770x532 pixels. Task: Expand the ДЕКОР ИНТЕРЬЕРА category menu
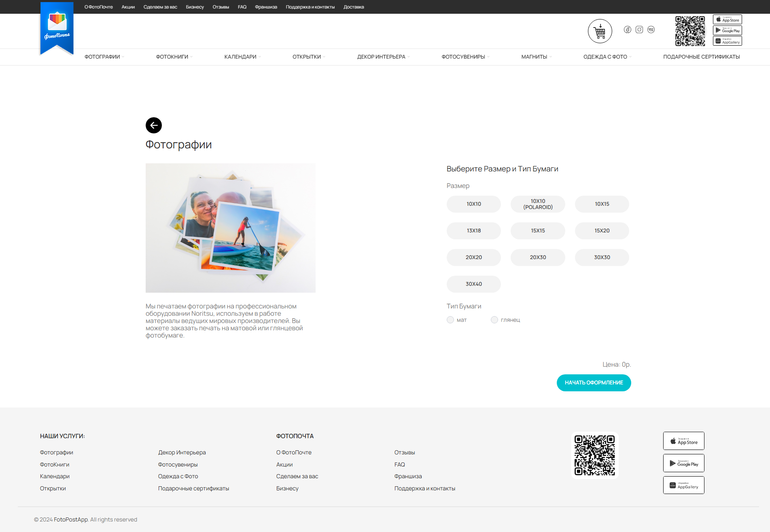coord(384,57)
